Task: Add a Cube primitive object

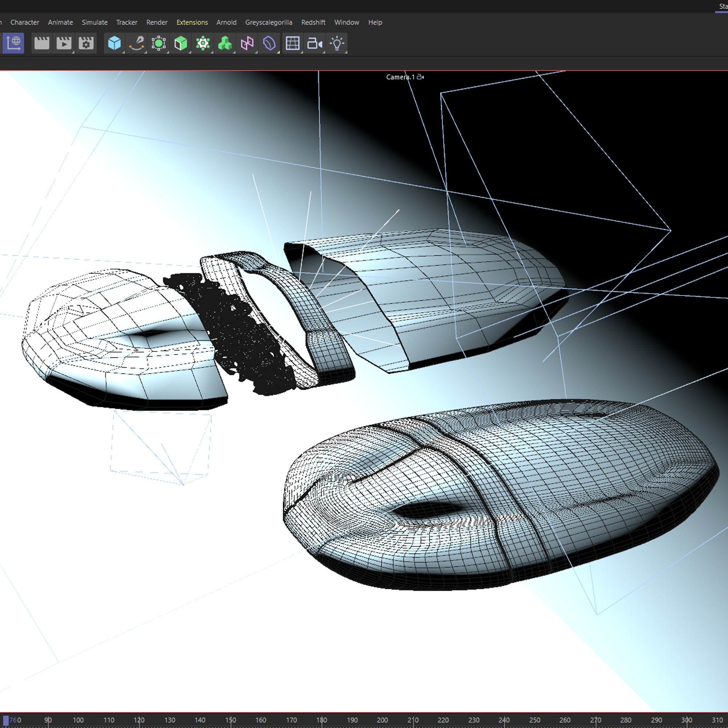Action: click(x=114, y=43)
